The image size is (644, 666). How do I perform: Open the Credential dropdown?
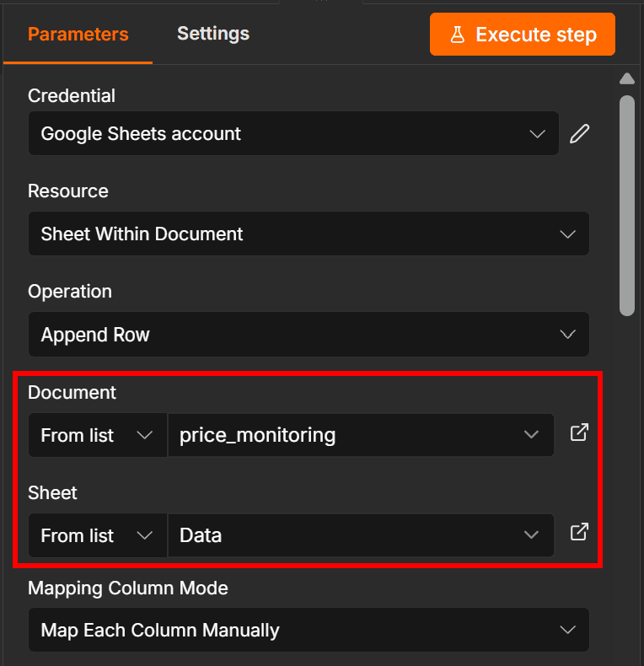point(293,133)
